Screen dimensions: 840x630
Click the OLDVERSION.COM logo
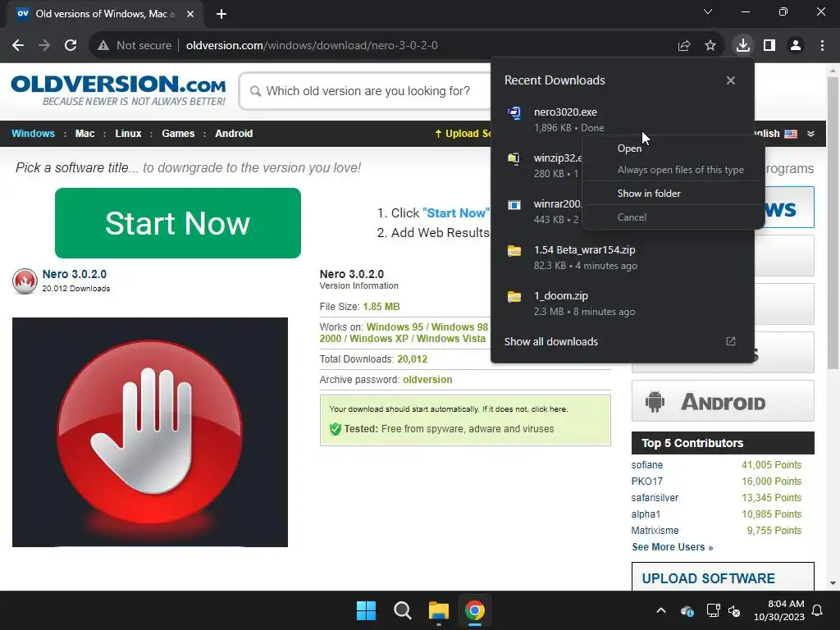pos(118,90)
